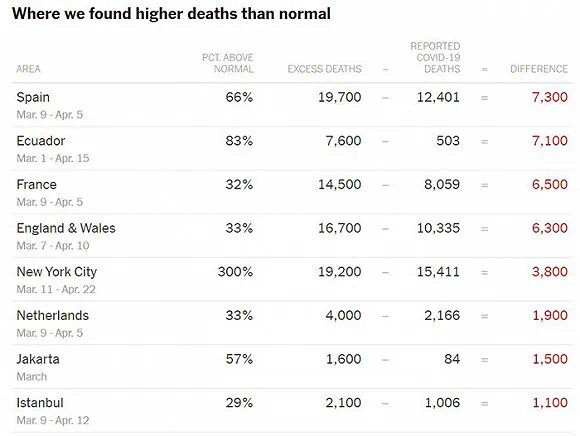The width and height of the screenshot is (580, 436).
Task: Click the Spain row name
Action: 33,97
